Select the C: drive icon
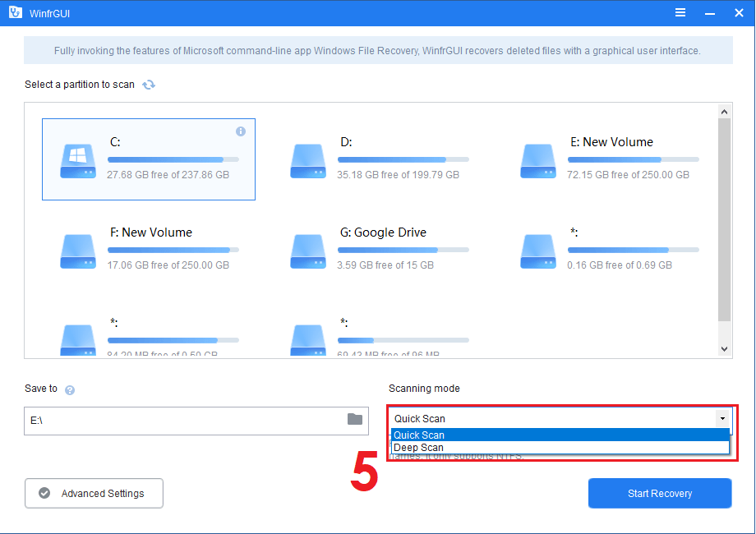Viewport: 756px width, 534px height. [78, 160]
